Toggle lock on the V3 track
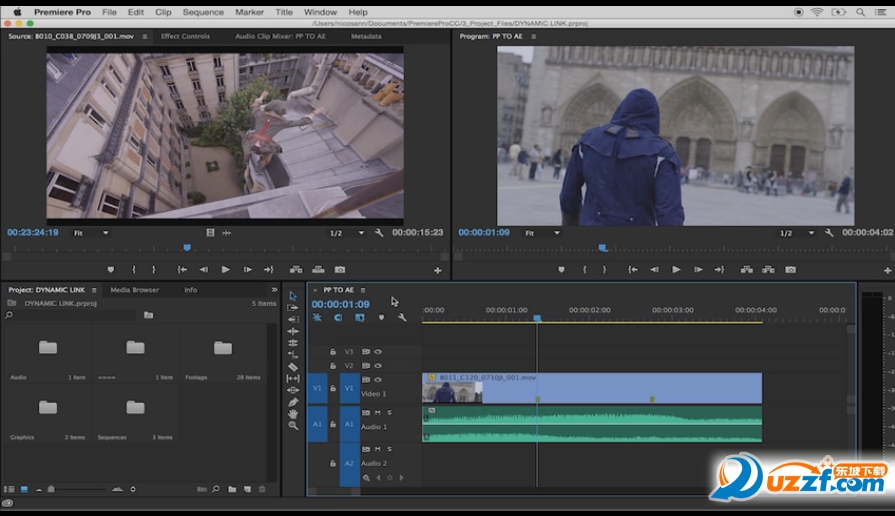This screenshot has height=516, width=895. tap(333, 352)
